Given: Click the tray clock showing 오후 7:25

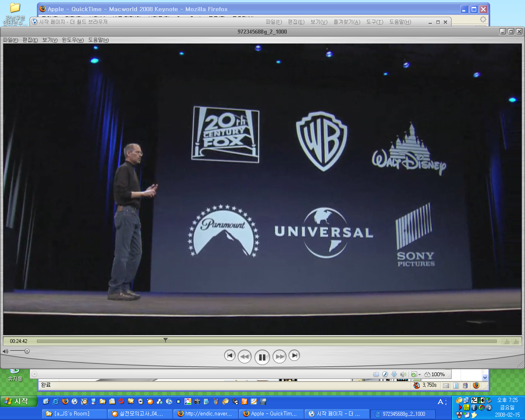Looking at the screenshot, I should point(507,400).
